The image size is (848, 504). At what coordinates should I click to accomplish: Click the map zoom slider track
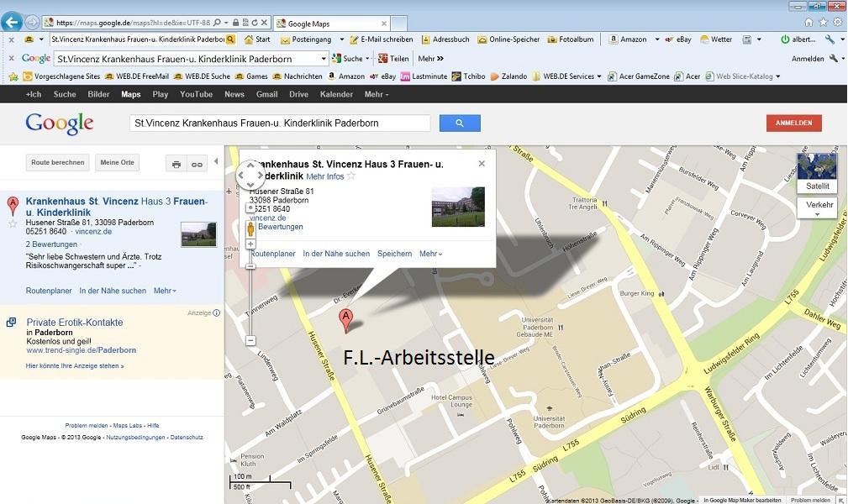point(250,292)
